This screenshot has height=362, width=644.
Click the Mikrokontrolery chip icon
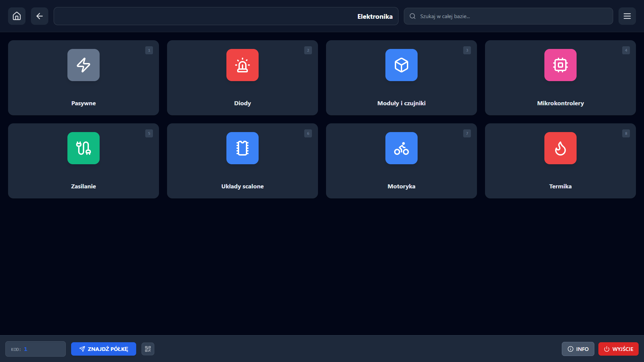(560, 65)
